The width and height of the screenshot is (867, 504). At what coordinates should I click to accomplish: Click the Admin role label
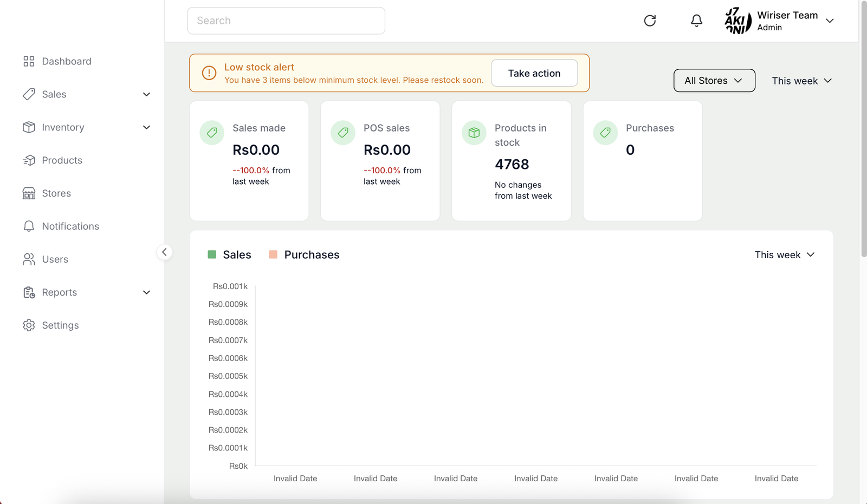pos(769,28)
